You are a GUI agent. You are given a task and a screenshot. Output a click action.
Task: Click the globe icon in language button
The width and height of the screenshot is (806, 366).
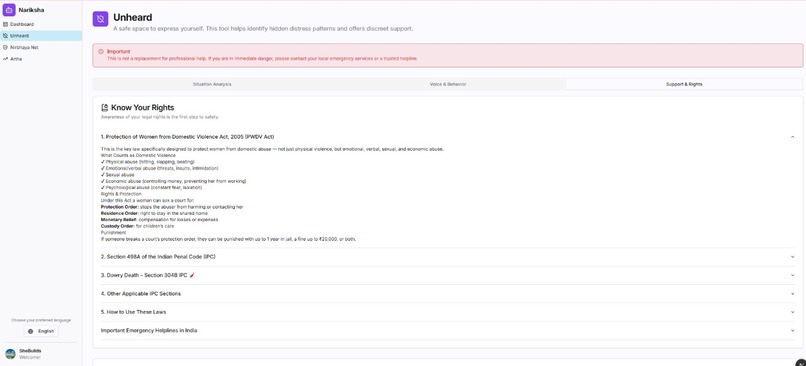point(30,331)
